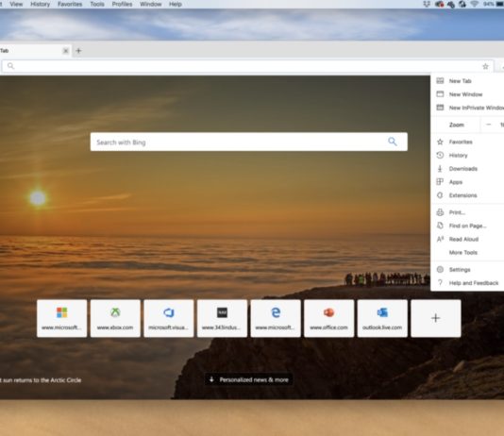504x436 pixels.
Task: Open the Window menu in the menu bar
Action: (150, 4)
